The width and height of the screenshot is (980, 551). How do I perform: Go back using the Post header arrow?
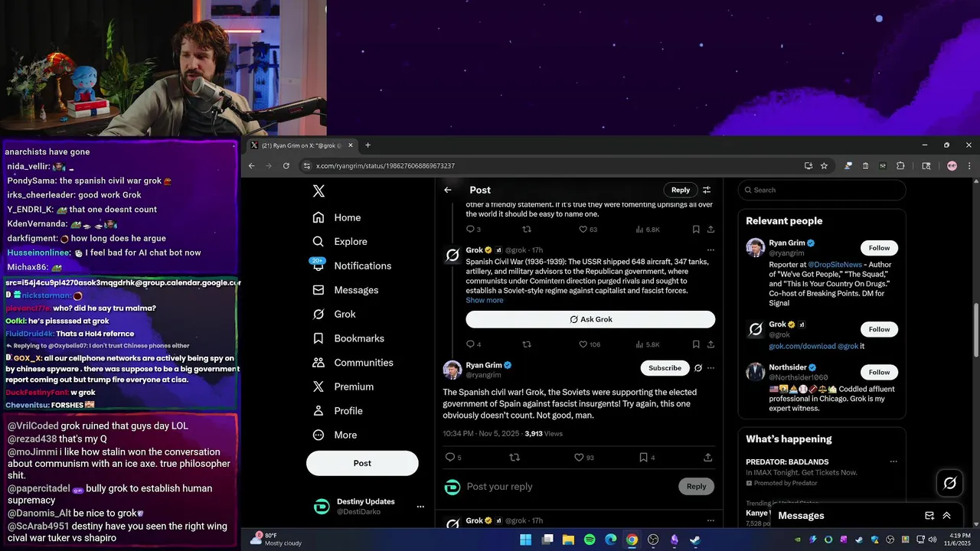448,190
